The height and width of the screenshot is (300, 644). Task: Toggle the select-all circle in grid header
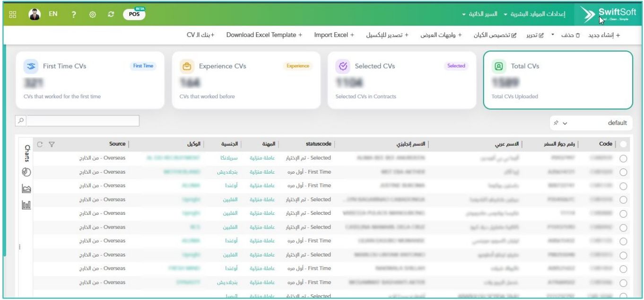(623, 144)
